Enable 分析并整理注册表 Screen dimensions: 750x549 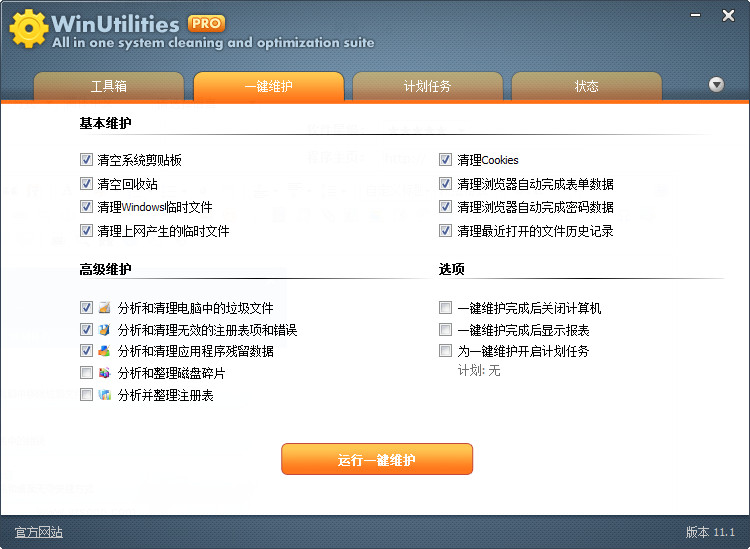tap(86, 395)
